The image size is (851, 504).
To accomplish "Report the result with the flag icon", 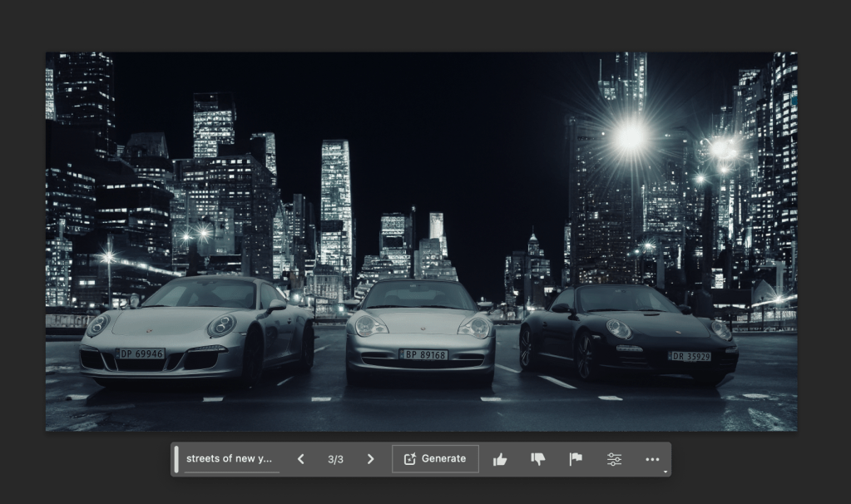I will point(576,459).
